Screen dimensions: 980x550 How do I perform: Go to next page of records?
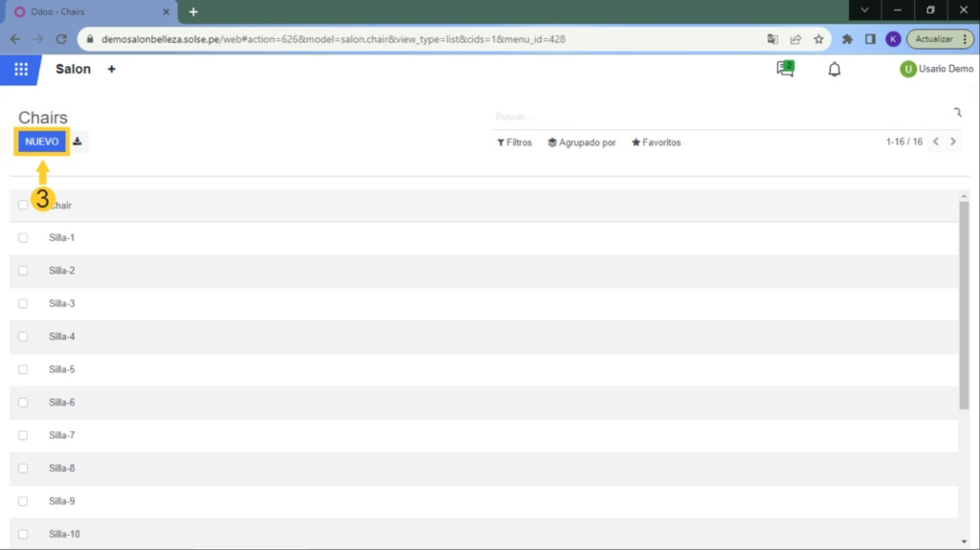pos(952,142)
